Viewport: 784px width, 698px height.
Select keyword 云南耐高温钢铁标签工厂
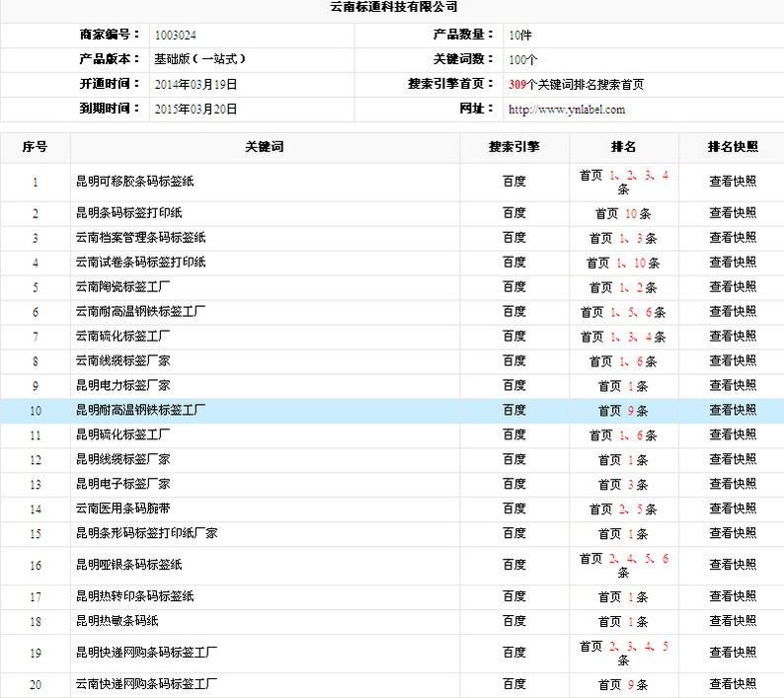(x=140, y=312)
